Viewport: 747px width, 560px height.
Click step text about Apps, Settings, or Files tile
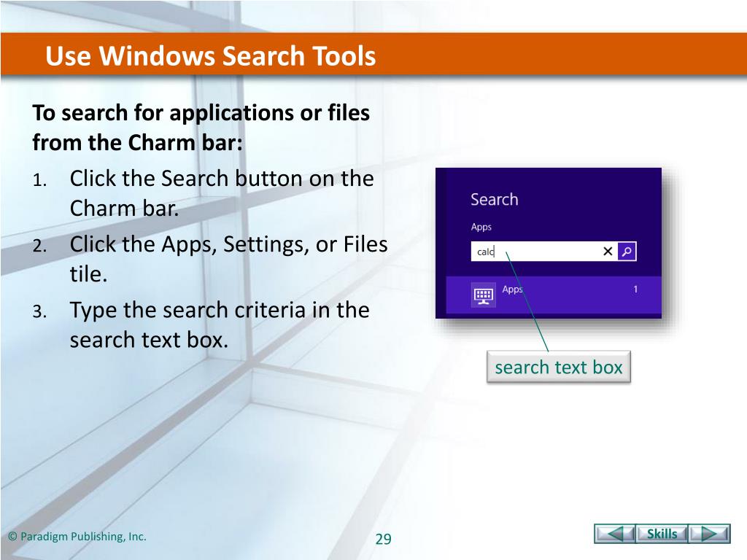click(228, 259)
